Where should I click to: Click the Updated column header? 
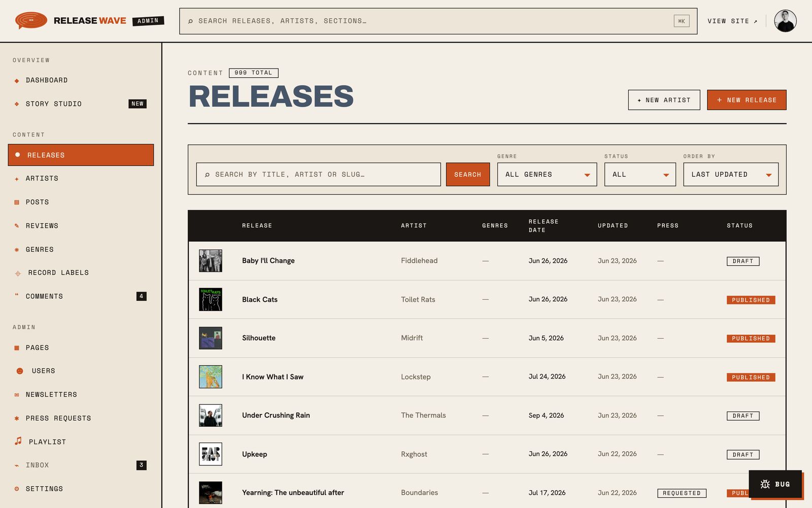pyautogui.click(x=613, y=226)
